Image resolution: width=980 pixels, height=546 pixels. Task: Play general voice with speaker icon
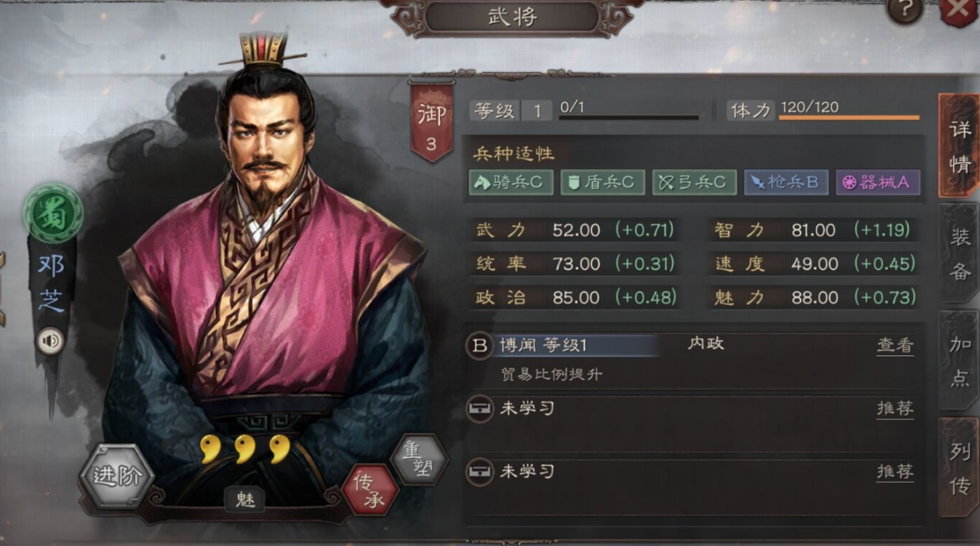pyautogui.click(x=50, y=342)
